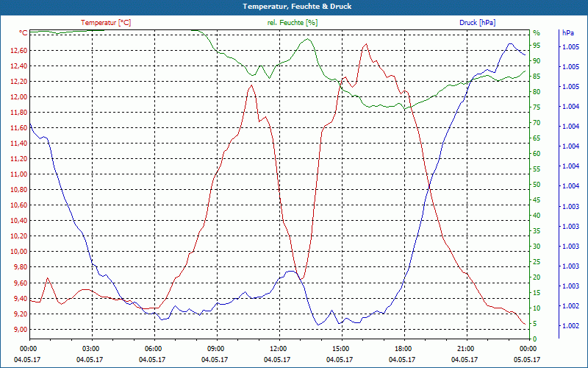Click the '11,00' temperature axis value
The width and height of the screenshot is (588, 368).
[x=18, y=174]
